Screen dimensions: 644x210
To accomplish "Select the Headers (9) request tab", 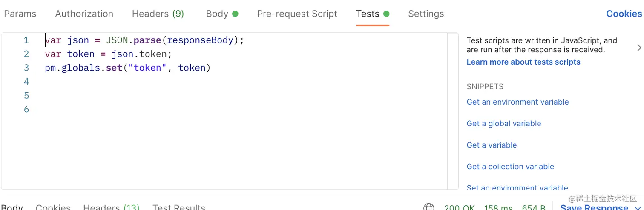I will (x=158, y=14).
